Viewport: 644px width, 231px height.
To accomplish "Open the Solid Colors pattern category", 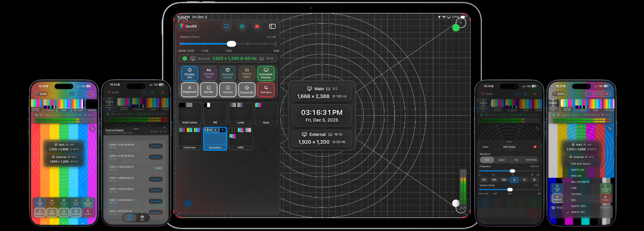I will pyautogui.click(x=190, y=113).
